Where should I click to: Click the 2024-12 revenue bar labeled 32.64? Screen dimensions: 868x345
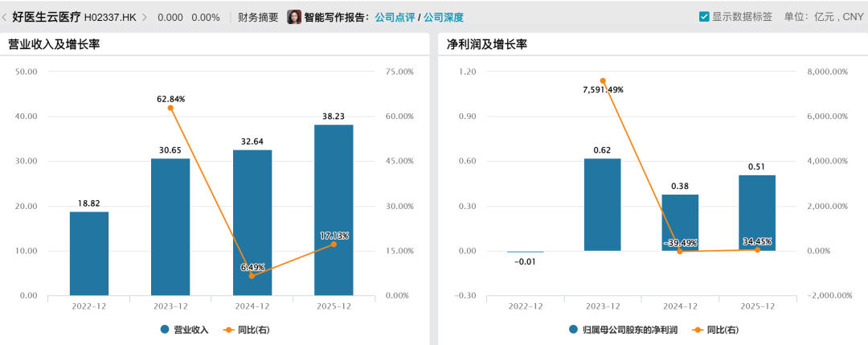252,223
